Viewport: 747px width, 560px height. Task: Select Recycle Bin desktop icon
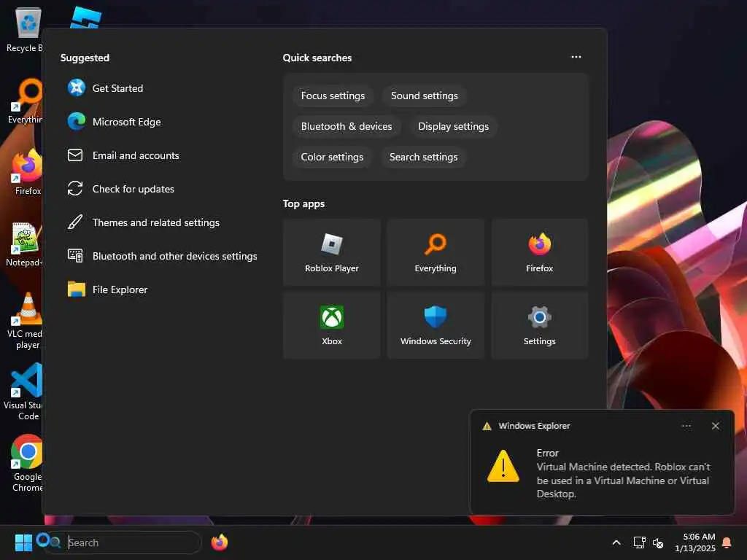click(25, 28)
